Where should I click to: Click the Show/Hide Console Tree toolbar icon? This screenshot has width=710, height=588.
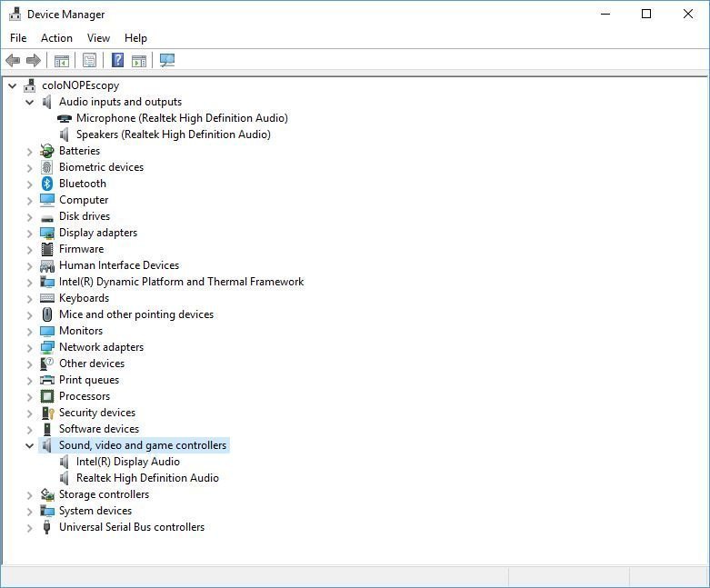62,60
